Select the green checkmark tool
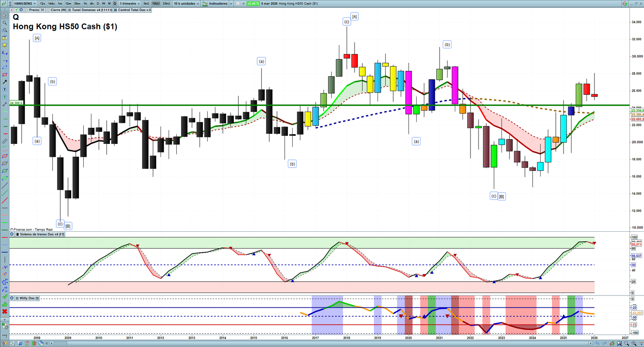644x347 pixels. 4,297
